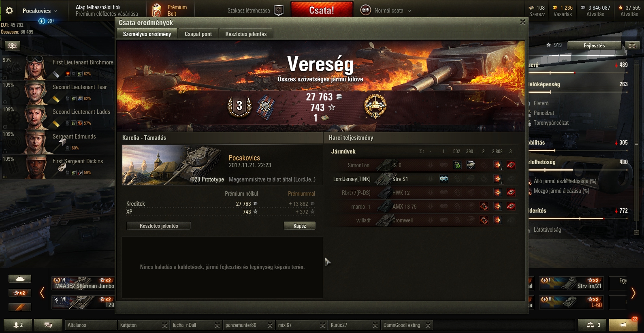Viewport: 644px width, 333px height.
Task: Click the first-class medal with number 3
Action: point(239,107)
